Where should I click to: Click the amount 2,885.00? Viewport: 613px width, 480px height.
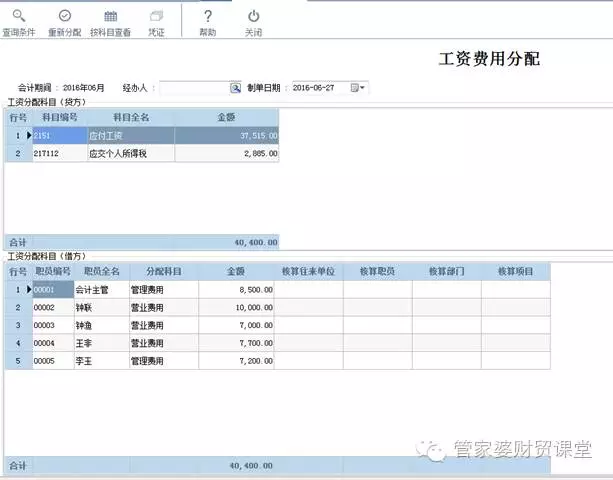pyautogui.click(x=227, y=153)
